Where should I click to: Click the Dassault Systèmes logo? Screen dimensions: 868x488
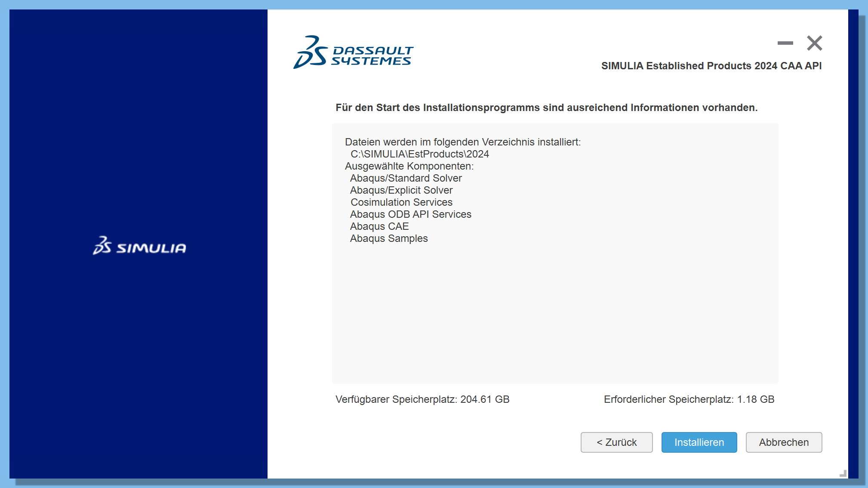click(353, 53)
